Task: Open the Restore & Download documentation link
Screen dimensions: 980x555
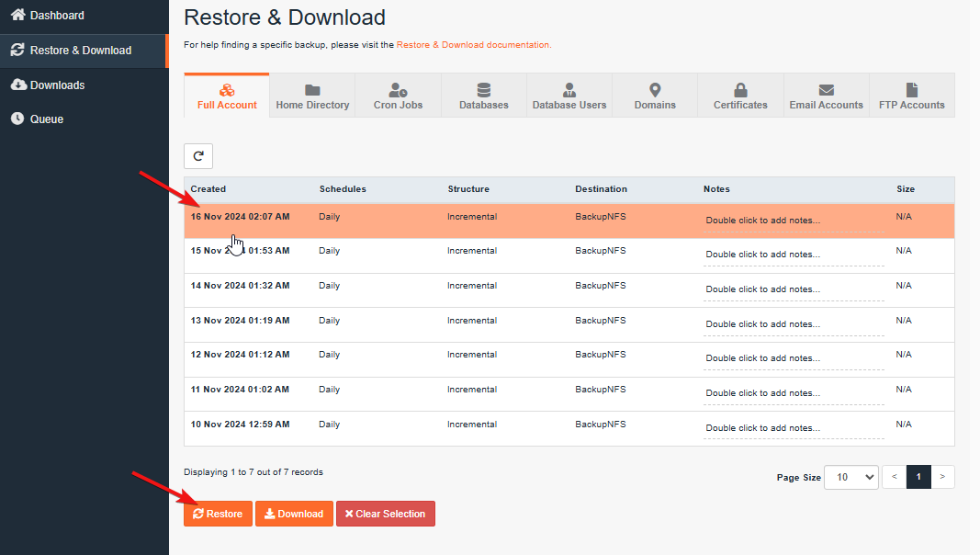Action: point(473,44)
